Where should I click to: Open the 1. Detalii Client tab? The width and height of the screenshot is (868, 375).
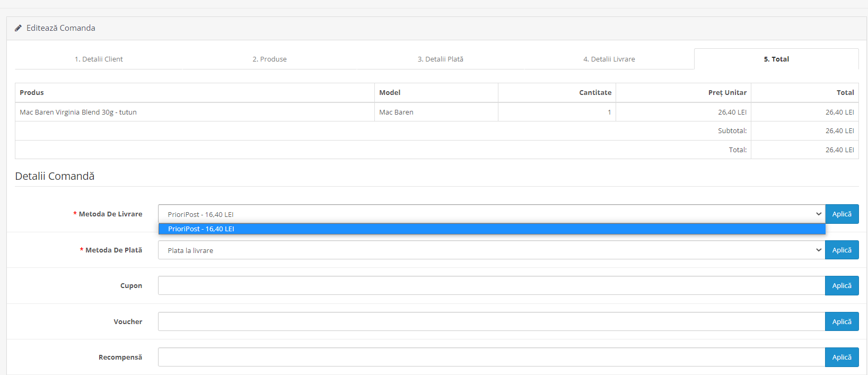99,59
